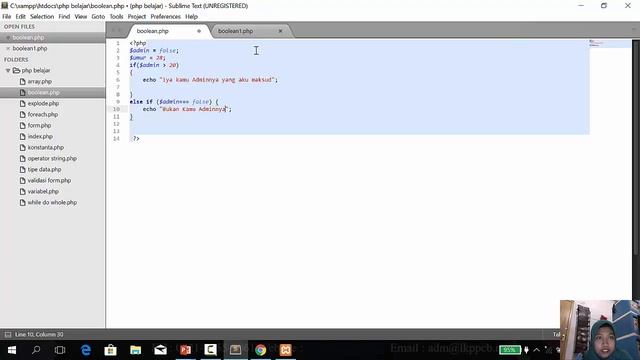This screenshot has width=640, height=360.
Task: Click Line 10, Column 30 status text
Action: tap(39, 335)
